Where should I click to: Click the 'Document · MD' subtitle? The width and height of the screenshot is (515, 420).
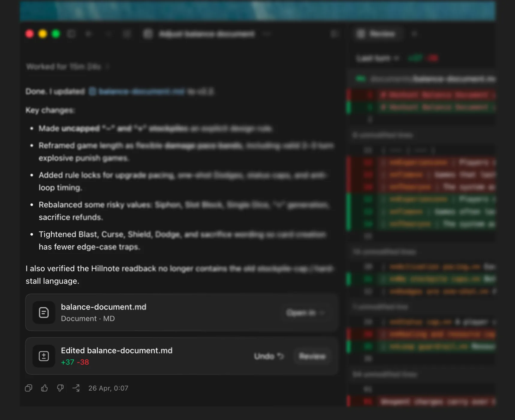click(x=88, y=318)
